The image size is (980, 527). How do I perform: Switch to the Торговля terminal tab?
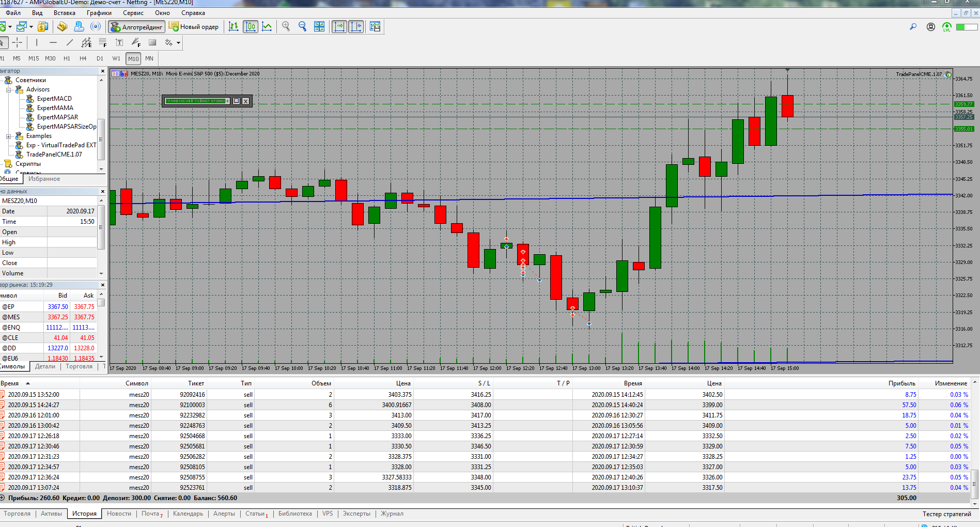17,514
